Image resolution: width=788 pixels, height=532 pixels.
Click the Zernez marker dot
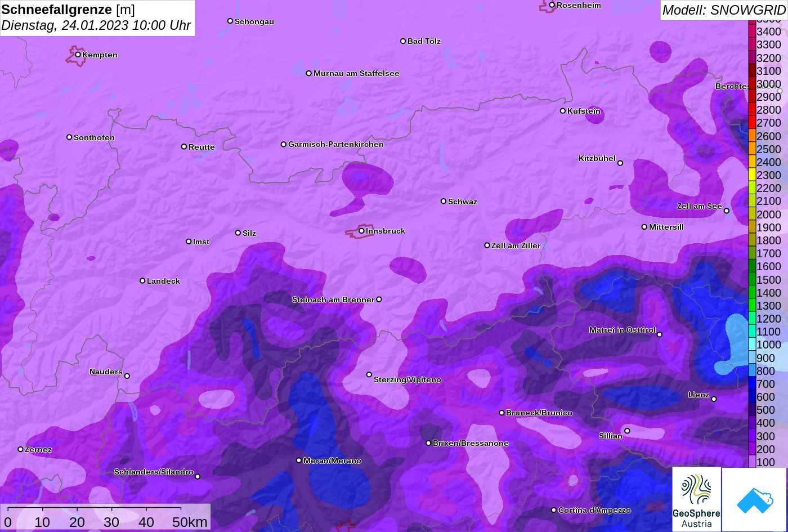(20, 449)
